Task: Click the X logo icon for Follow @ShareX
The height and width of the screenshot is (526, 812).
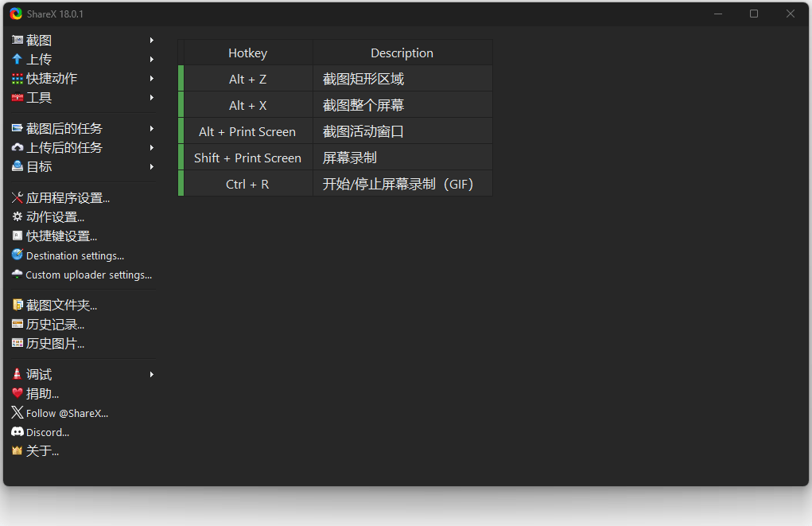Action: click(17, 412)
